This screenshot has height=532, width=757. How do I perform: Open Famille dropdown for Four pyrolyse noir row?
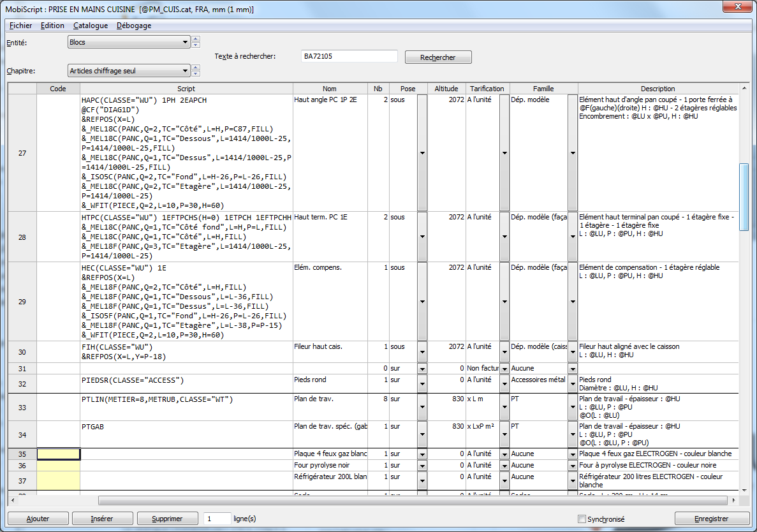pyautogui.click(x=573, y=466)
